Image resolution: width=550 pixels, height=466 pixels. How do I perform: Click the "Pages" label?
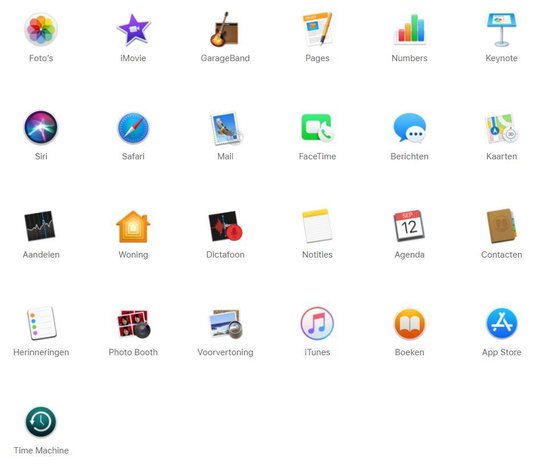(317, 58)
